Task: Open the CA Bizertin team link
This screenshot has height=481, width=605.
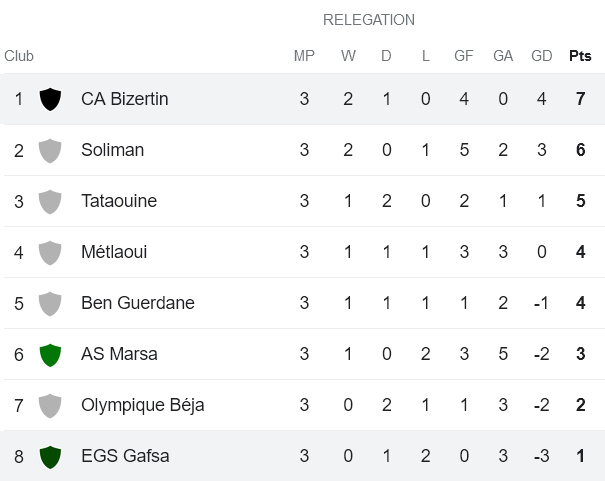Action: tap(124, 99)
